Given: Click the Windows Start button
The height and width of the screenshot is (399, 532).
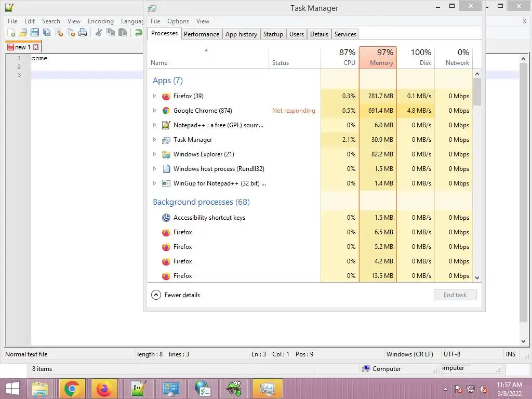Looking at the screenshot, I should pos(12,389).
